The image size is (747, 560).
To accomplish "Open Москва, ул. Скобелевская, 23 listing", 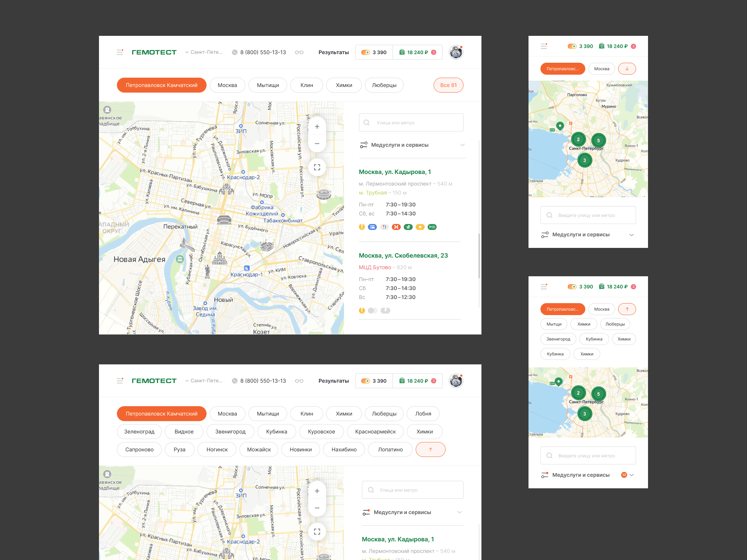I will click(403, 255).
